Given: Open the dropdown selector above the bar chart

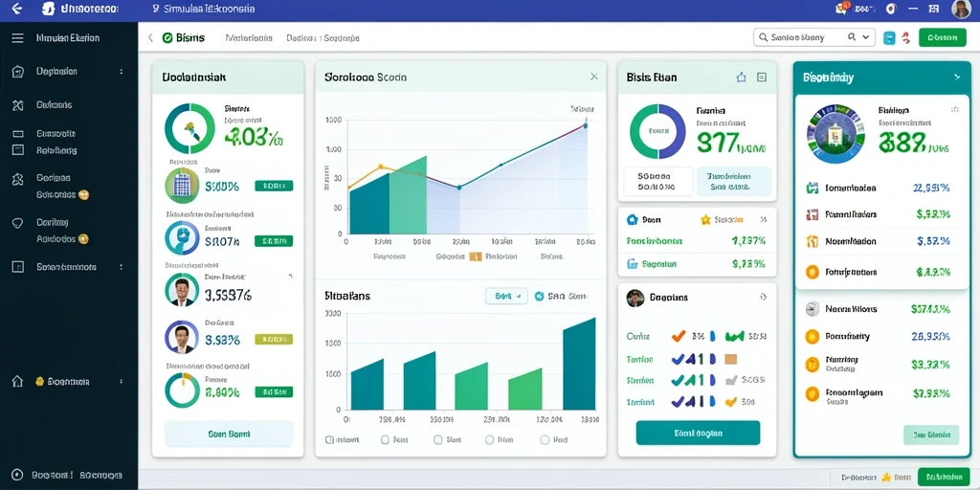Looking at the screenshot, I should click(x=506, y=297).
